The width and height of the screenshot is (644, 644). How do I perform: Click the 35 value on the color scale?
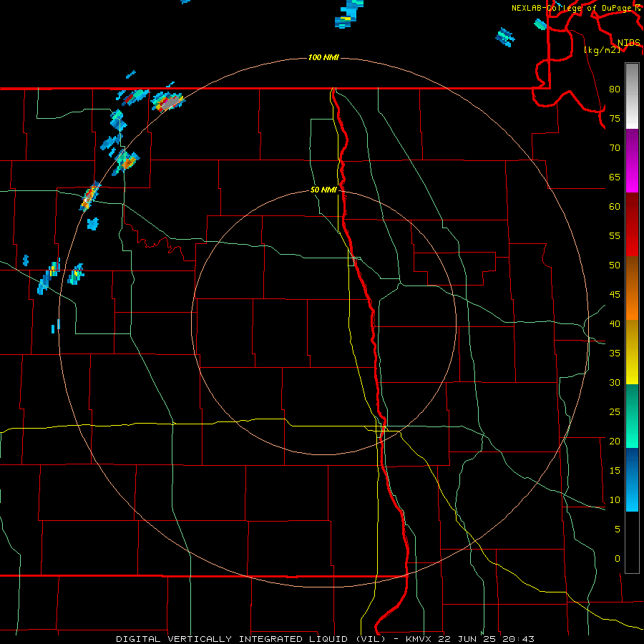615,353
